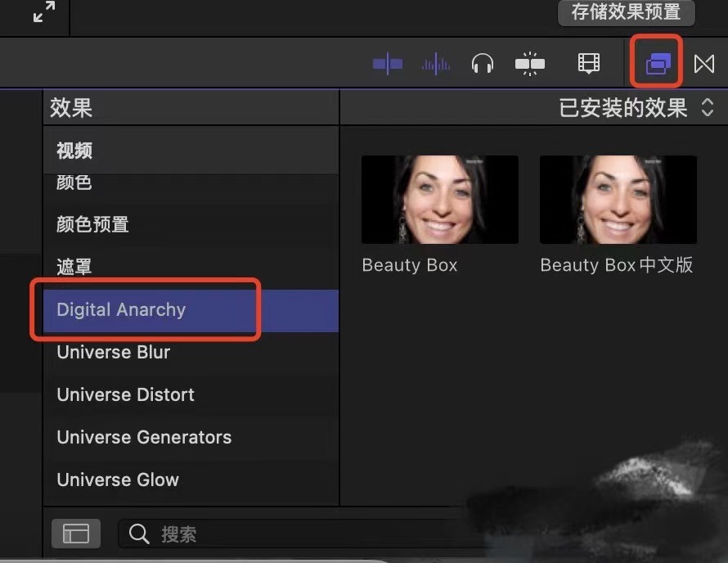Open the 颜色预置 category list
The width and height of the screenshot is (728, 563).
92,225
